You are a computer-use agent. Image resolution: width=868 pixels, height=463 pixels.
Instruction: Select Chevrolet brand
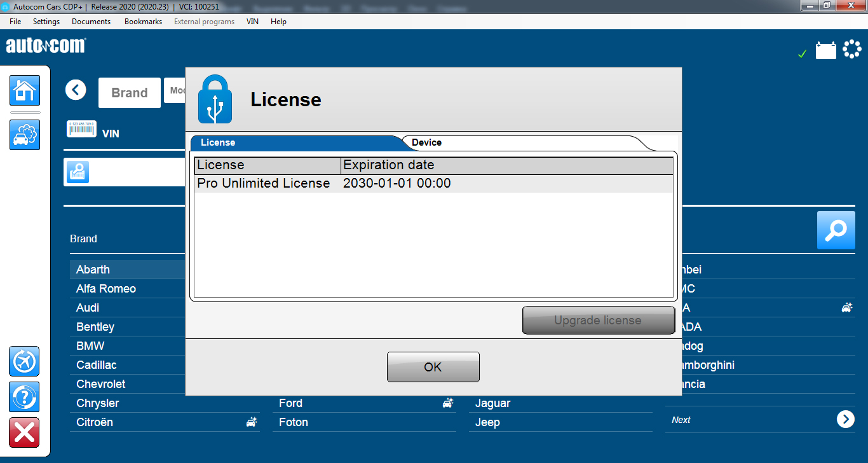pyautogui.click(x=101, y=384)
